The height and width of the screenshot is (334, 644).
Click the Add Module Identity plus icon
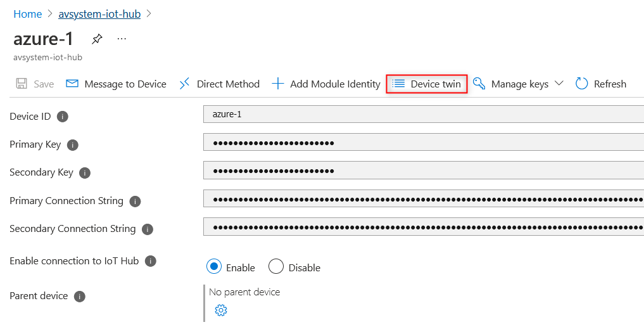278,84
